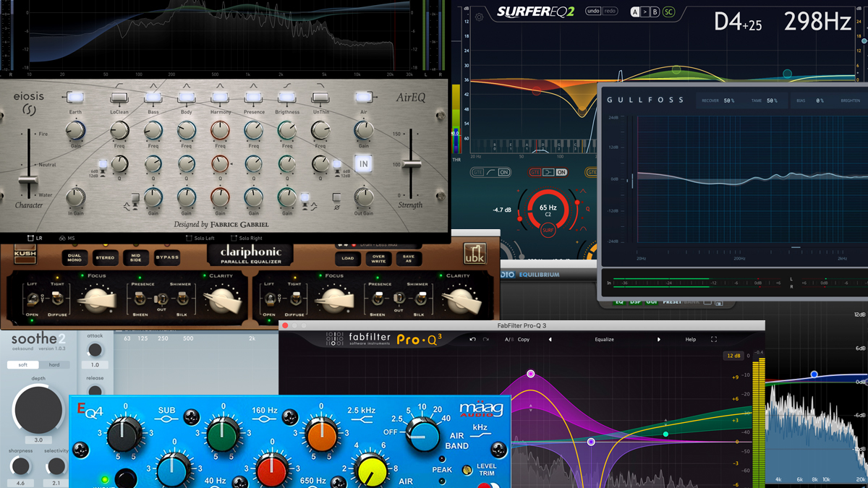The width and height of the screenshot is (868, 488).
Task: Select the Solo Left tab
Action: [203, 237]
